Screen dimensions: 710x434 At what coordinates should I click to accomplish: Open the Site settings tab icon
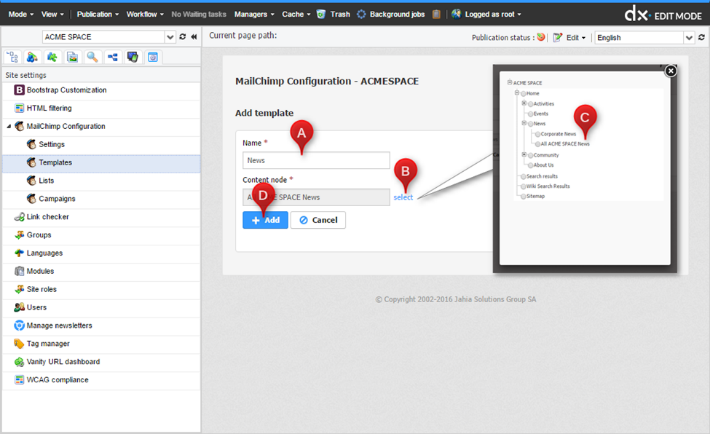pyautogui.click(x=153, y=57)
